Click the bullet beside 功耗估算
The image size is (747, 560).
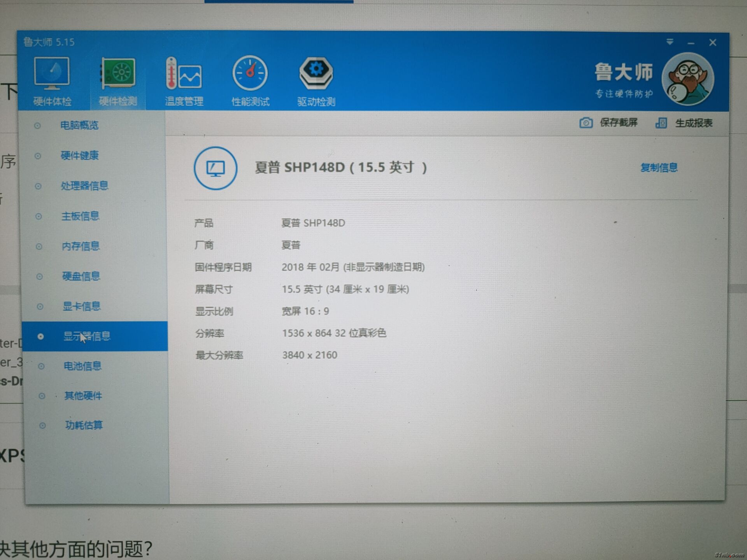42,426
